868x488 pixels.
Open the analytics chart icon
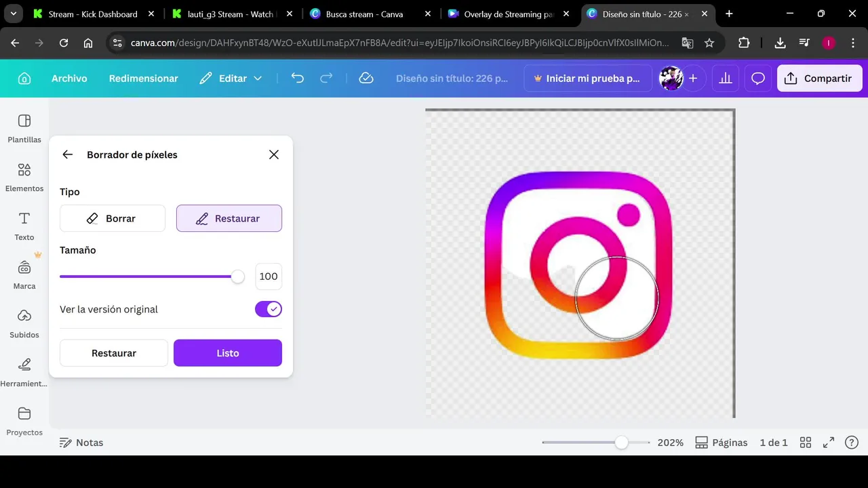coord(726,79)
